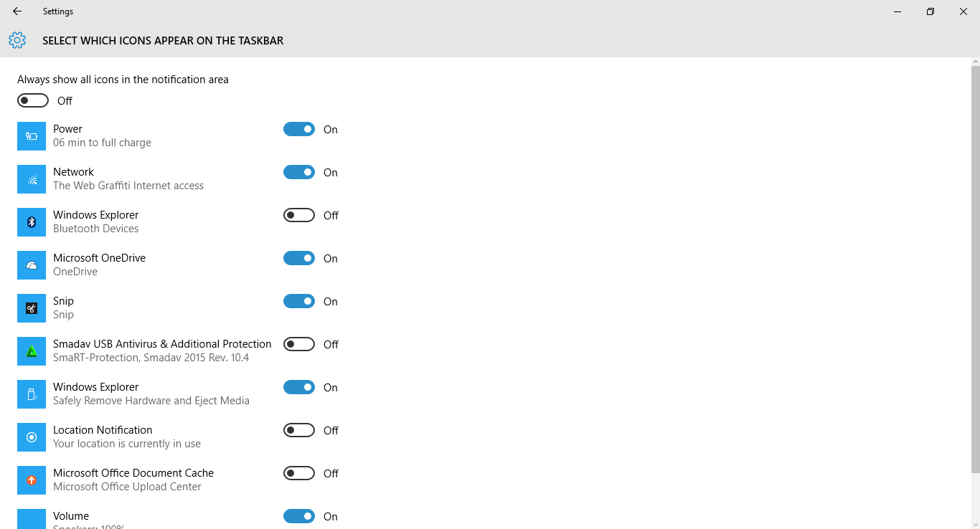Disable the Network icon toggle
Screen dimensions: 980x529
pyautogui.click(x=299, y=172)
